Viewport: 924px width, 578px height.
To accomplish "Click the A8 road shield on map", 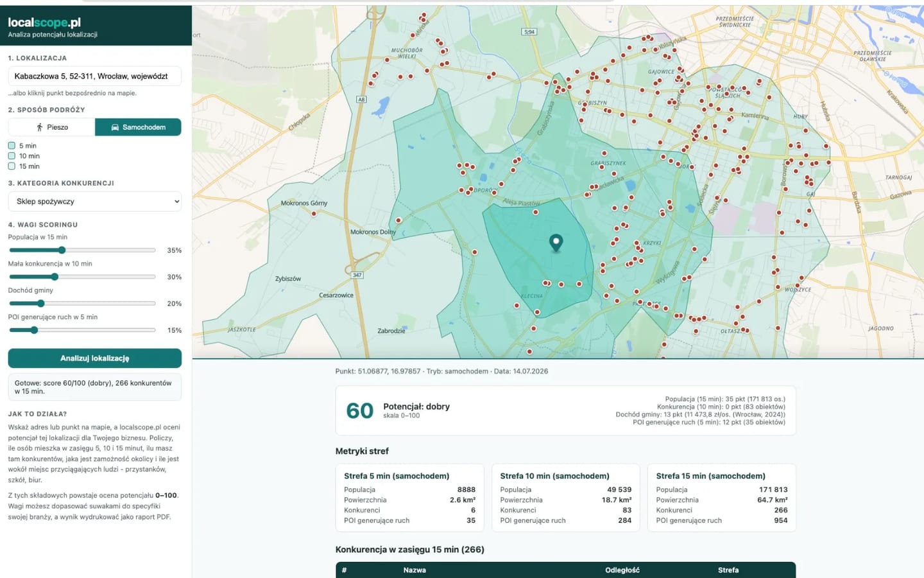I will click(x=361, y=100).
